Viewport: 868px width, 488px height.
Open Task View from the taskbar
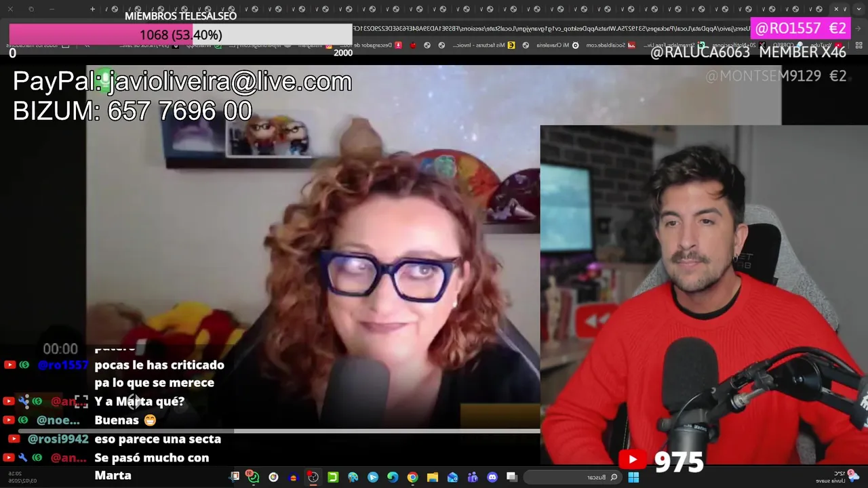[512, 477]
